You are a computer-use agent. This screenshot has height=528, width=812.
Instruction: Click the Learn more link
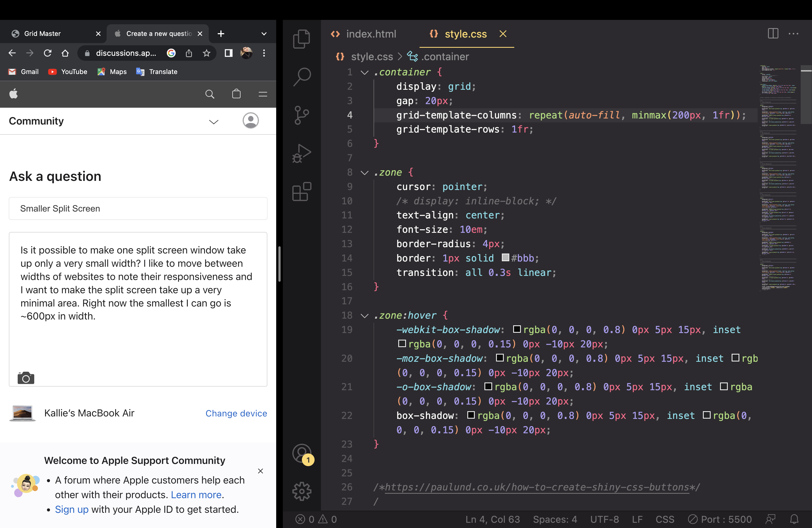pyautogui.click(x=196, y=495)
